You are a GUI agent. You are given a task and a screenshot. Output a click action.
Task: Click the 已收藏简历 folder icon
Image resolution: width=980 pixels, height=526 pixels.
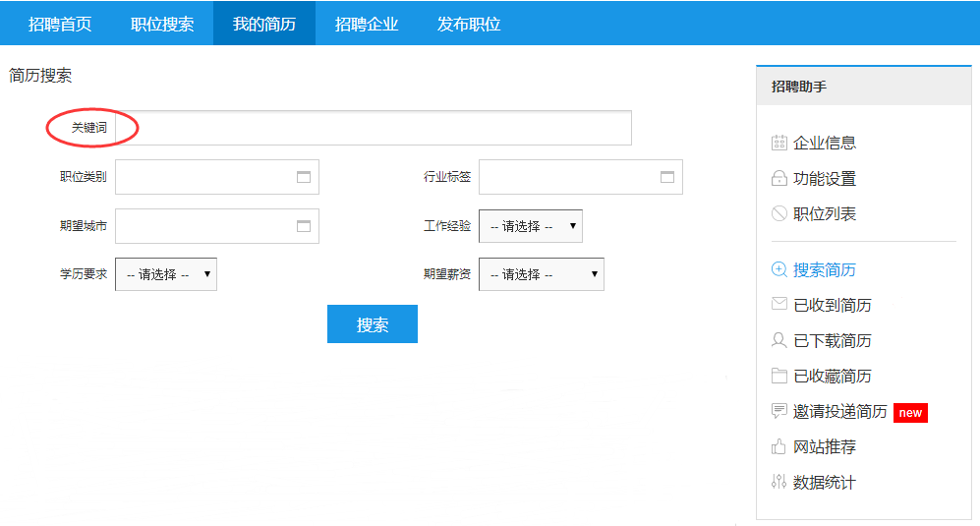pyautogui.click(x=778, y=376)
